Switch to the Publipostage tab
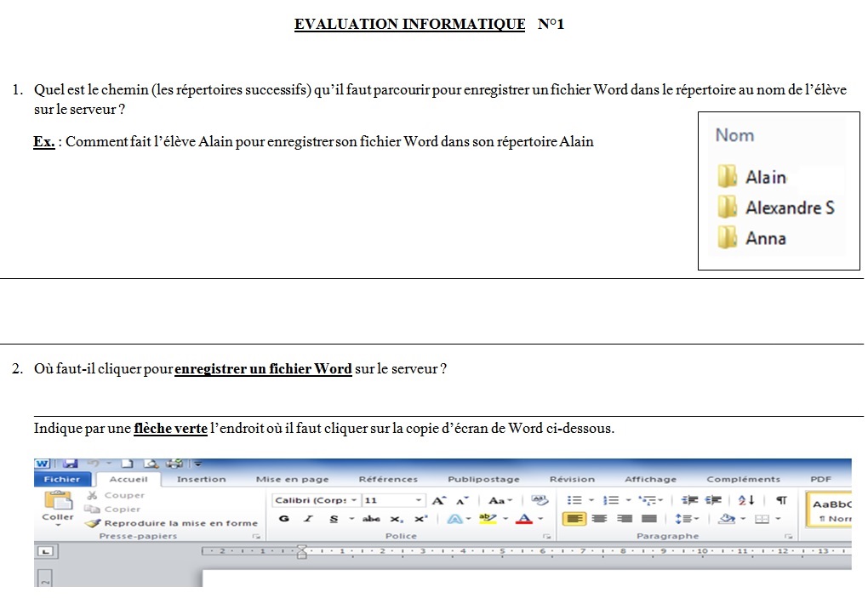868x598 pixels. [484, 479]
